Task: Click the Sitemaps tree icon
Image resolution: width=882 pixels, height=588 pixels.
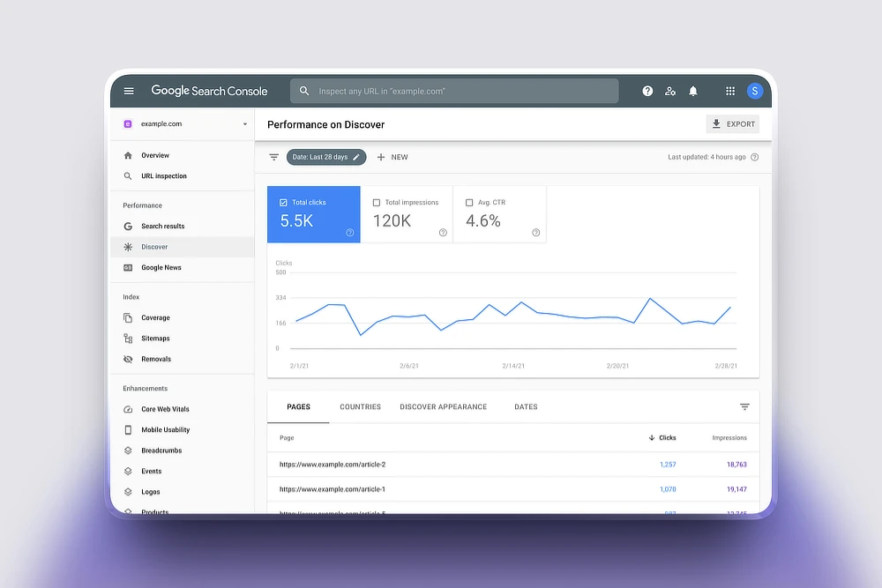Action: (x=128, y=339)
